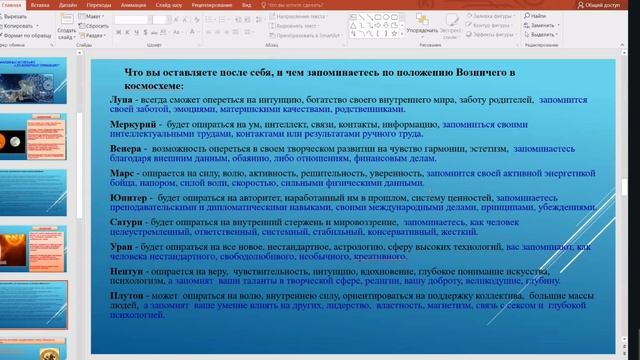Image resolution: width=640 pixels, height=360 pixels.
Task: Click the 'Что вы хотите сделать' search box
Action: 292,5
